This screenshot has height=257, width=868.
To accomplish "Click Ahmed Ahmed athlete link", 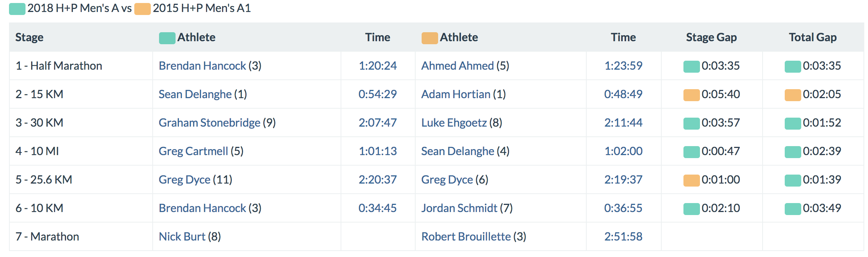I will pyautogui.click(x=457, y=66).
